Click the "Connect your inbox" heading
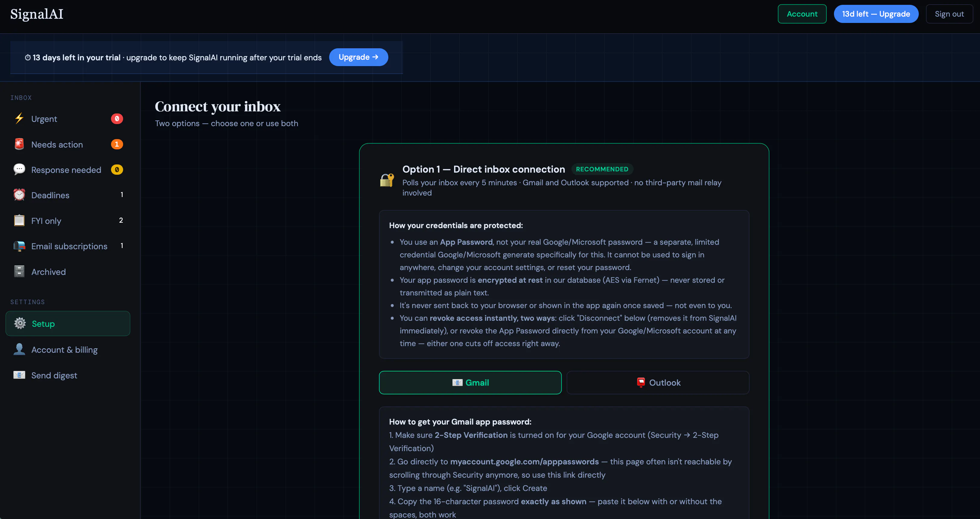 (218, 107)
